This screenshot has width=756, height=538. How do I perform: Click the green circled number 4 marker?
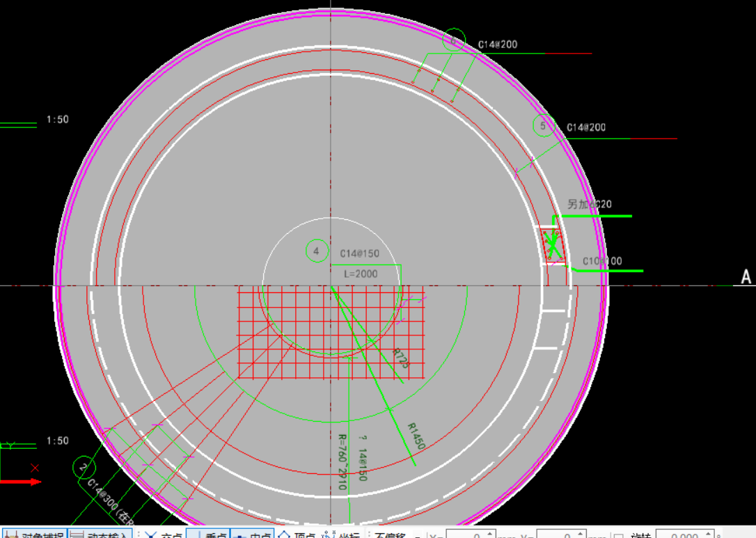point(317,251)
